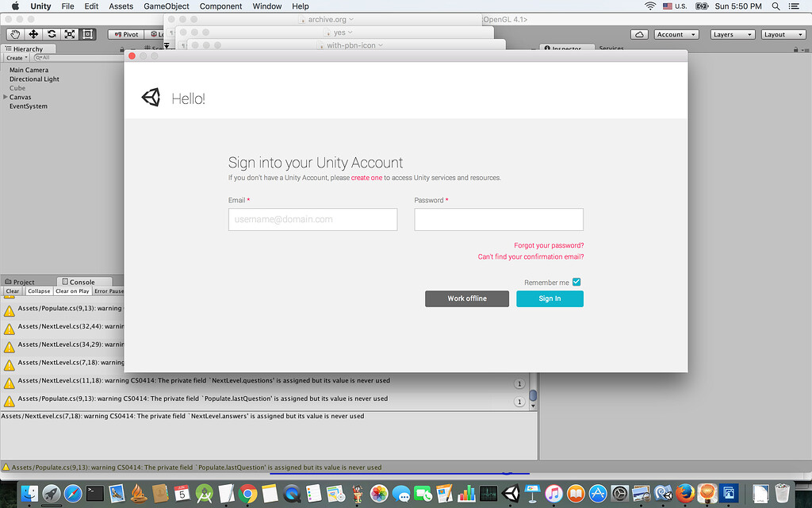The image size is (812, 508).
Task: Click the Unity logo in the Hello dialog
Action: [x=151, y=97]
